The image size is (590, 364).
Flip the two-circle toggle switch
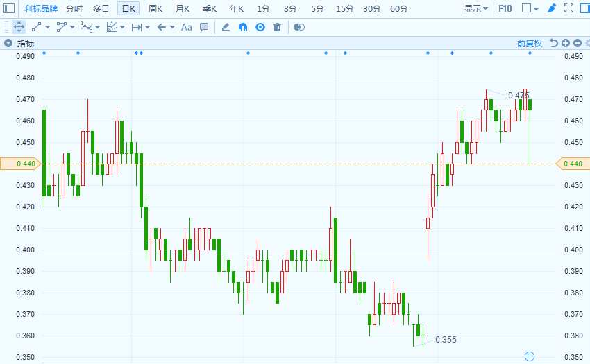point(298,27)
